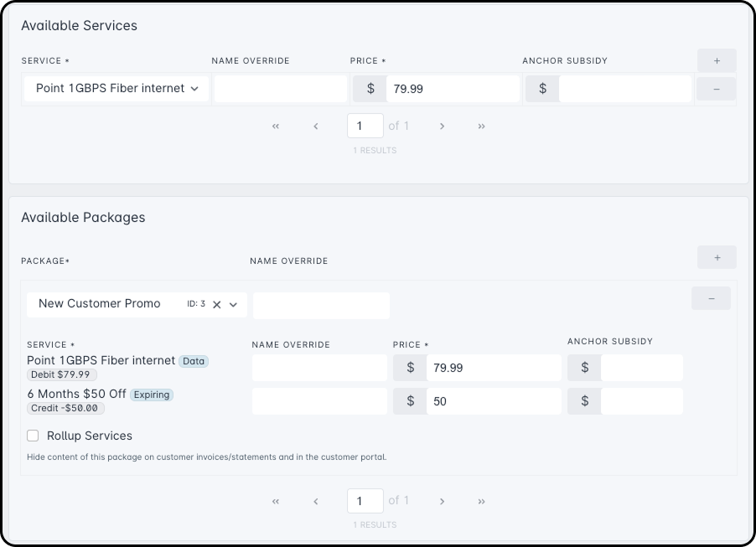The image size is (756, 547).
Task: Go to next page of Available Services
Action: click(442, 126)
